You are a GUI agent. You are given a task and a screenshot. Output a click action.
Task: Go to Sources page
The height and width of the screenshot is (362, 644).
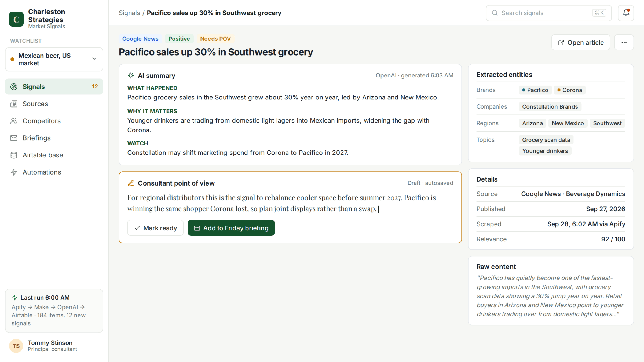click(54, 104)
